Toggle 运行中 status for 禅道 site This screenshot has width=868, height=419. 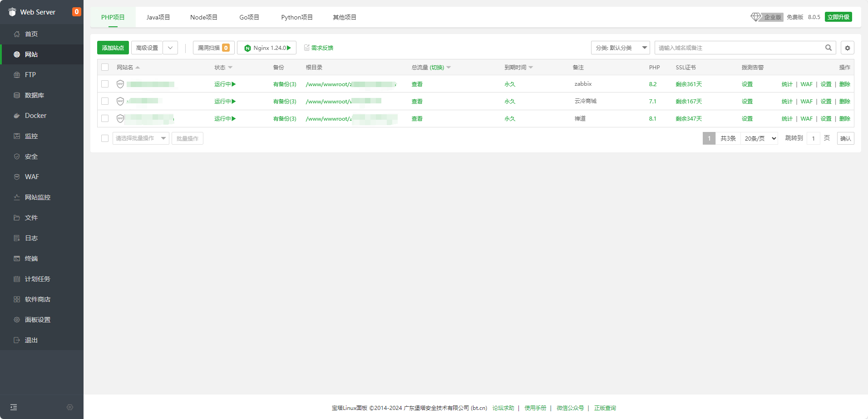[225, 119]
